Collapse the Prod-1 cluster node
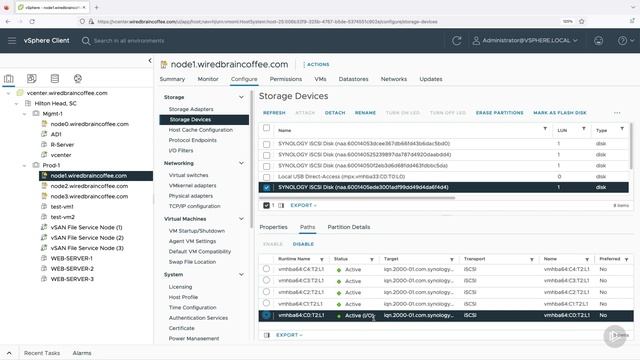640x360 pixels. tap(24, 165)
